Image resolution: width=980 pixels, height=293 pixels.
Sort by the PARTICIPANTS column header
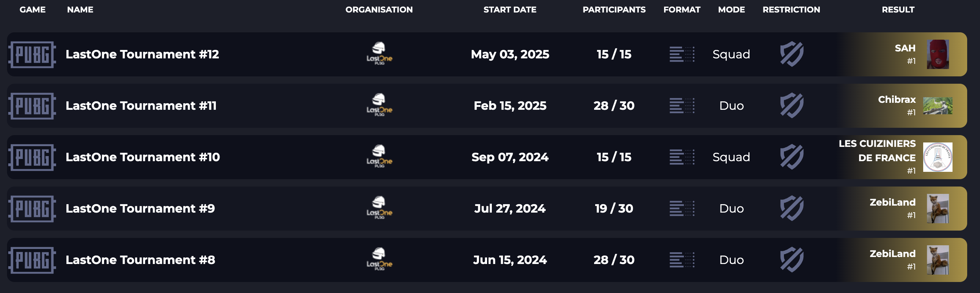[x=614, y=10]
